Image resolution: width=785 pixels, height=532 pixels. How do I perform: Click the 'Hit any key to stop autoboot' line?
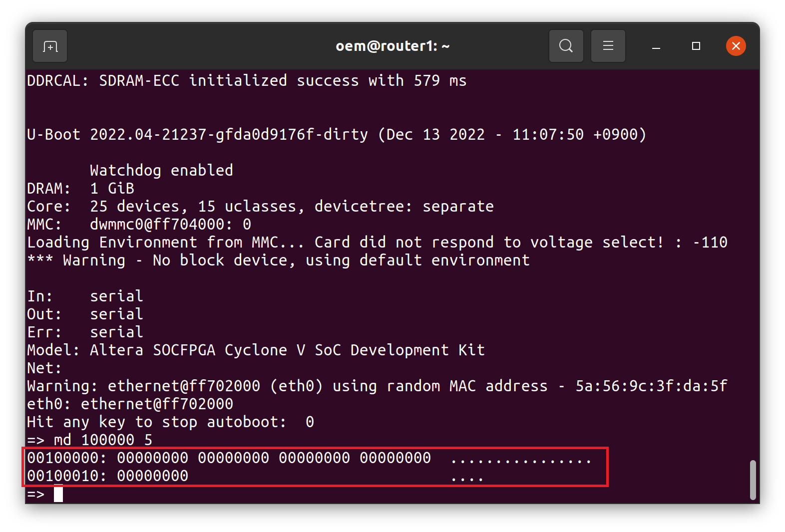(170, 422)
